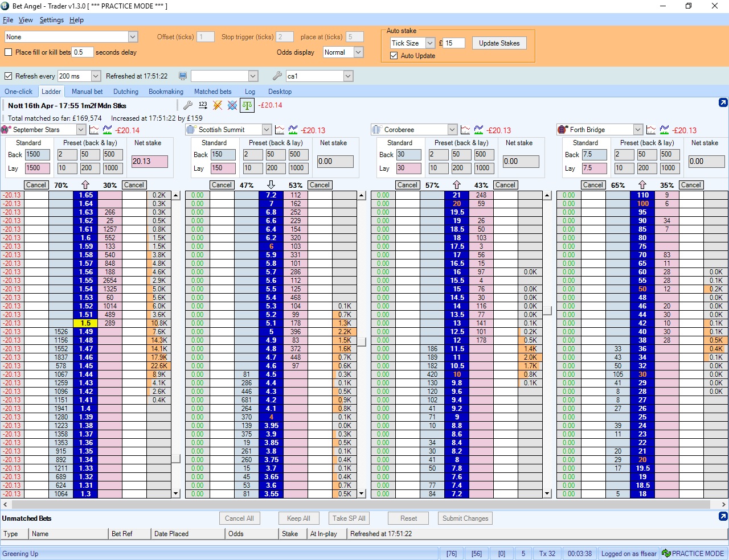Click the monitor icon next to refresh time
This screenshot has width=729, height=560.
[x=183, y=76]
